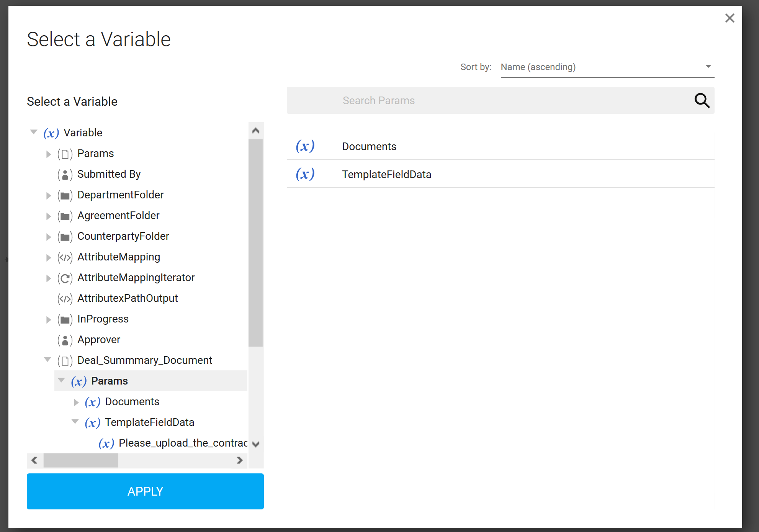Select the CounterpartyFolder label
759x532 pixels.
click(x=123, y=236)
